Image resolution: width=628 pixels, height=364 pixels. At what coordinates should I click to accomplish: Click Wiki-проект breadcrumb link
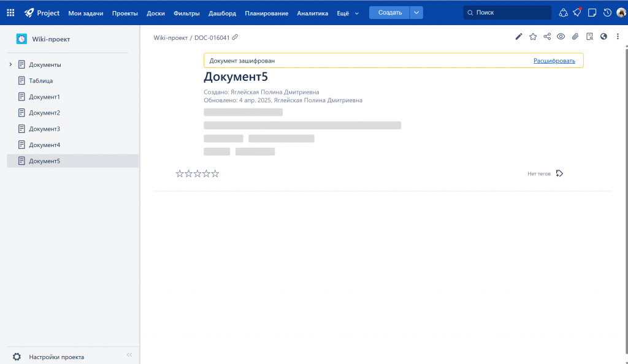[x=170, y=37]
